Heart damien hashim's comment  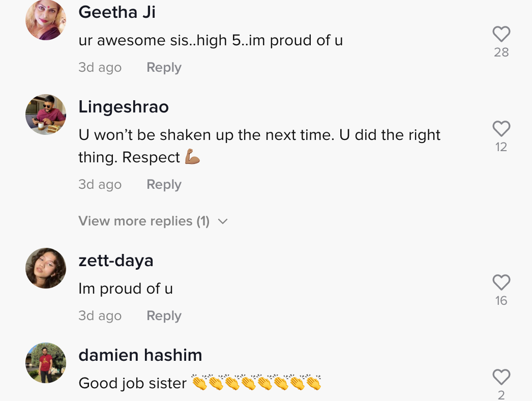[x=501, y=377]
